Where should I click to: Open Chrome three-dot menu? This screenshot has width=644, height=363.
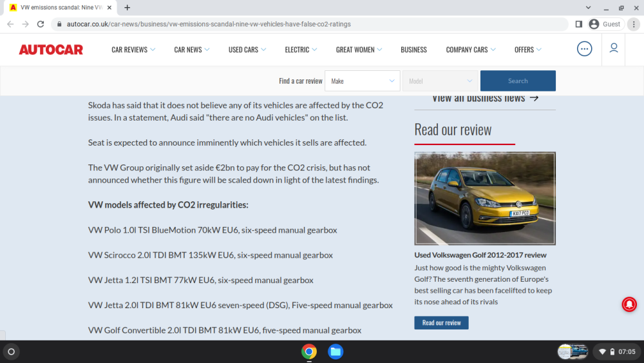[634, 25]
